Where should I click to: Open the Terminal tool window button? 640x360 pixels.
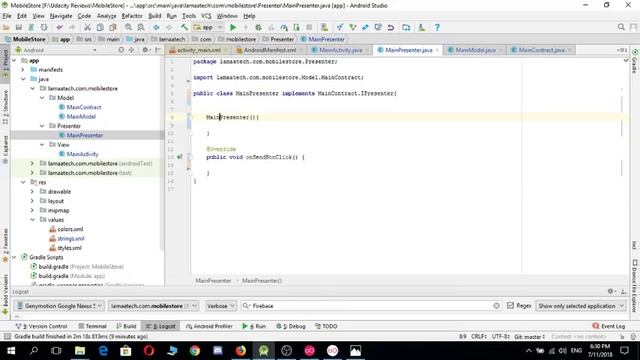(92, 326)
